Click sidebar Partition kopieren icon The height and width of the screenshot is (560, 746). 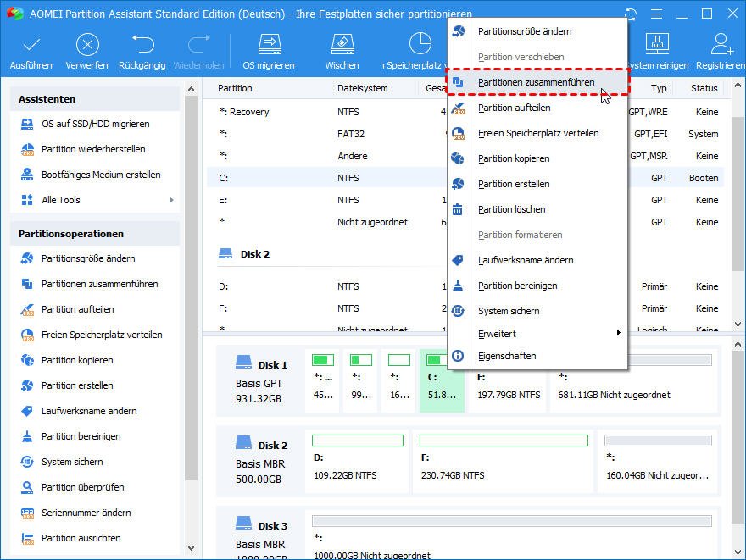click(x=27, y=360)
